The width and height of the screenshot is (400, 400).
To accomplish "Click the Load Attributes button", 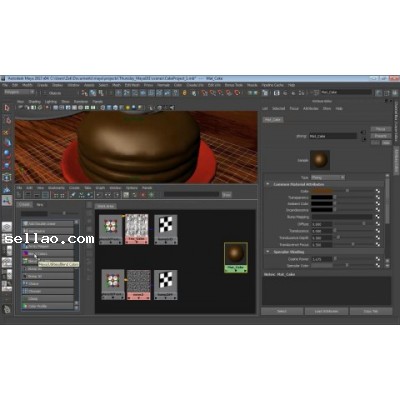I will 326,311.
